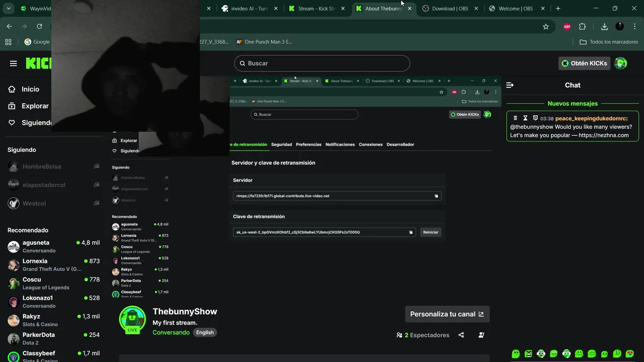Click the ThebunnyShow channel avatar with LIVE badge

pos(132,320)
